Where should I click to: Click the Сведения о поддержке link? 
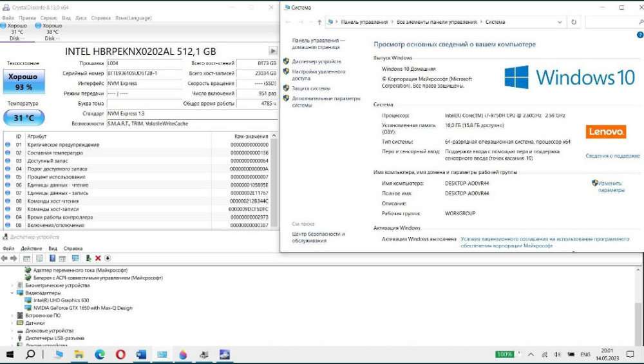pos(612,156)
